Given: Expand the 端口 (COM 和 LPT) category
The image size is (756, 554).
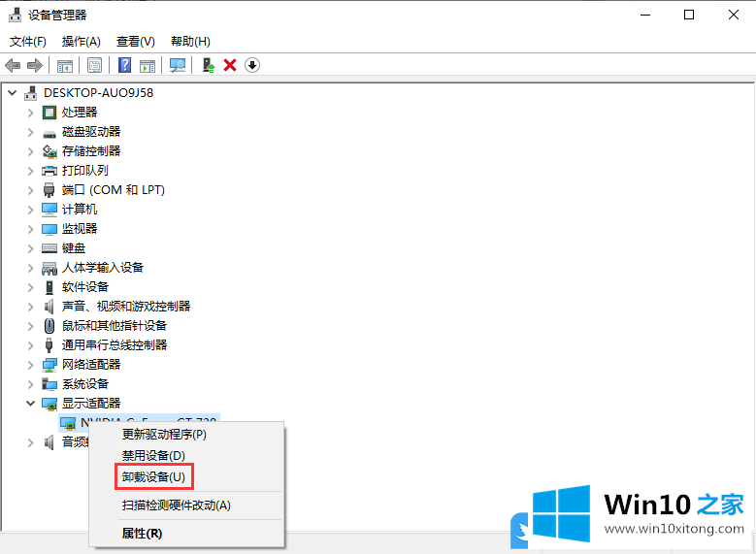Looking at the screenshot, I should click(31, 190).
